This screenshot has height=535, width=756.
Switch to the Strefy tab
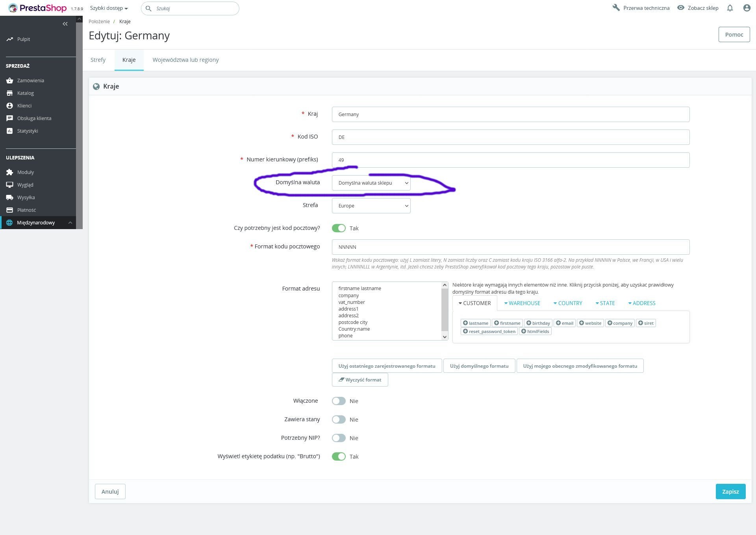[x=98, y=60]
